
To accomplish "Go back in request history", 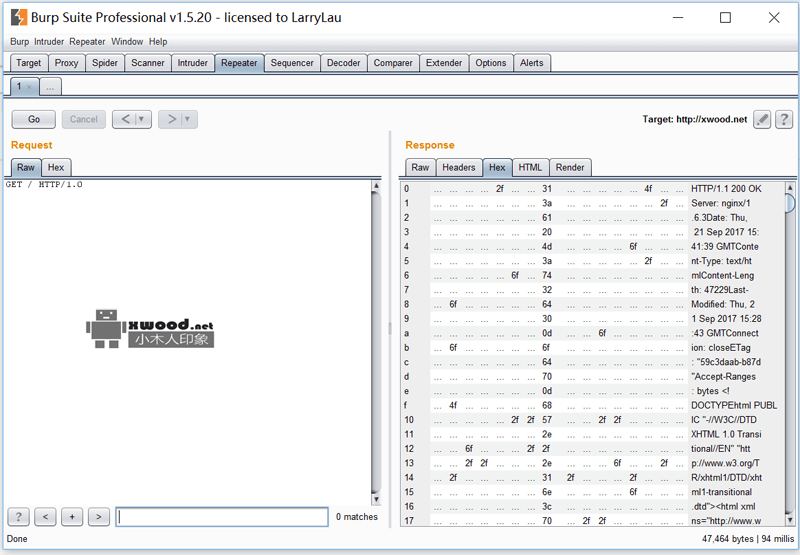I will (125, 119).
